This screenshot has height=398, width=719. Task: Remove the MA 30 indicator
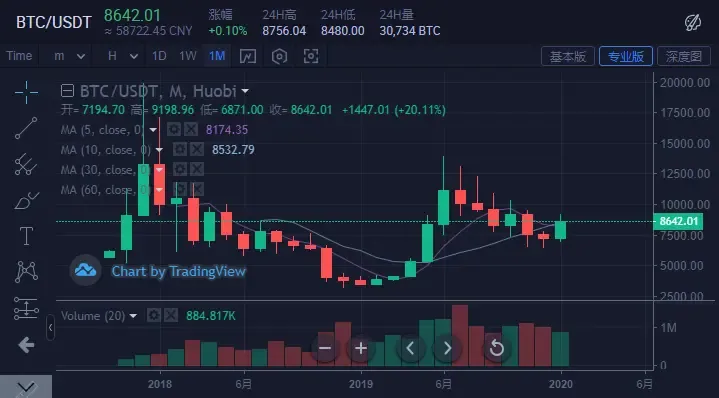coord(197,170)
